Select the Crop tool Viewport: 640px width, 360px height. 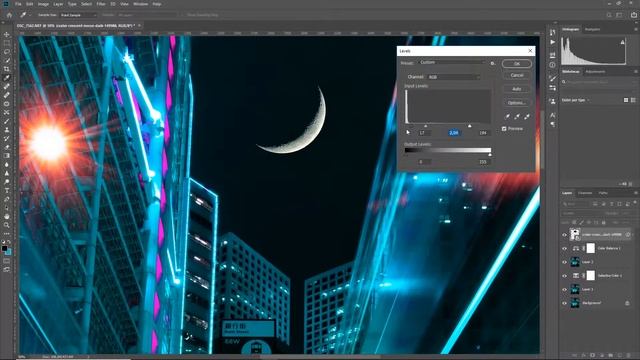click(x=7, y=69)
